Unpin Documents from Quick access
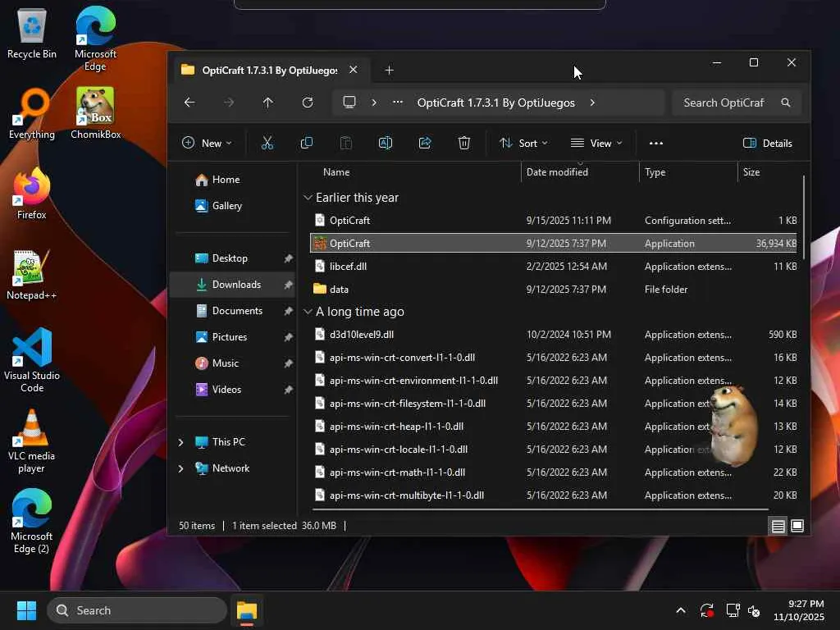 (288, 311)
